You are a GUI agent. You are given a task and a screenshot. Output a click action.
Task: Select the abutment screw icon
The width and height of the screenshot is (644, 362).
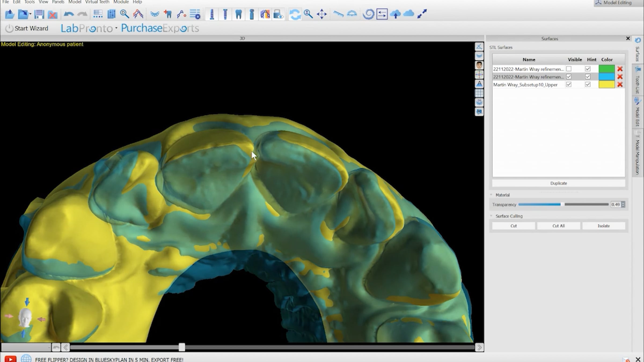(x=225, y=14)
